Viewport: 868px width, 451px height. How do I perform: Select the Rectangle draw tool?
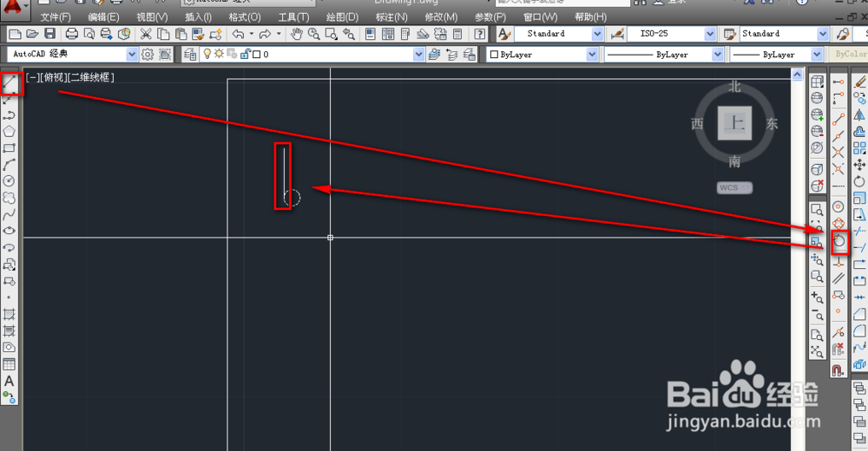(9, 148)
